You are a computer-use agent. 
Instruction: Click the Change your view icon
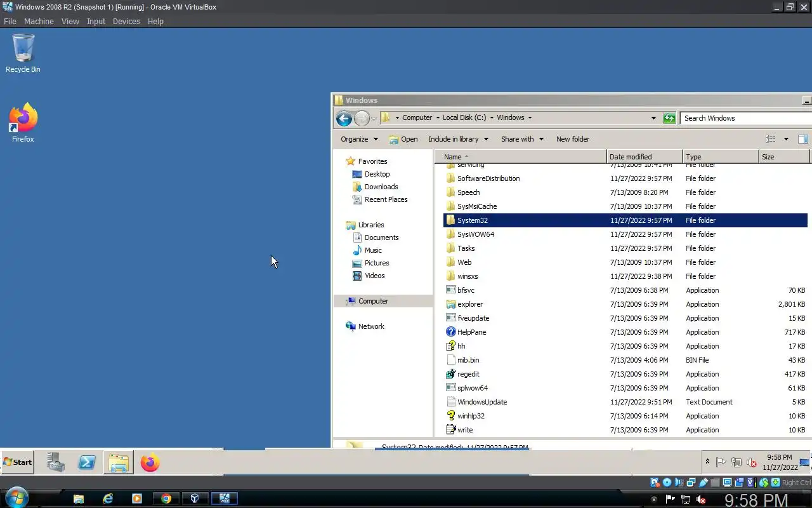tap(771, 139)
